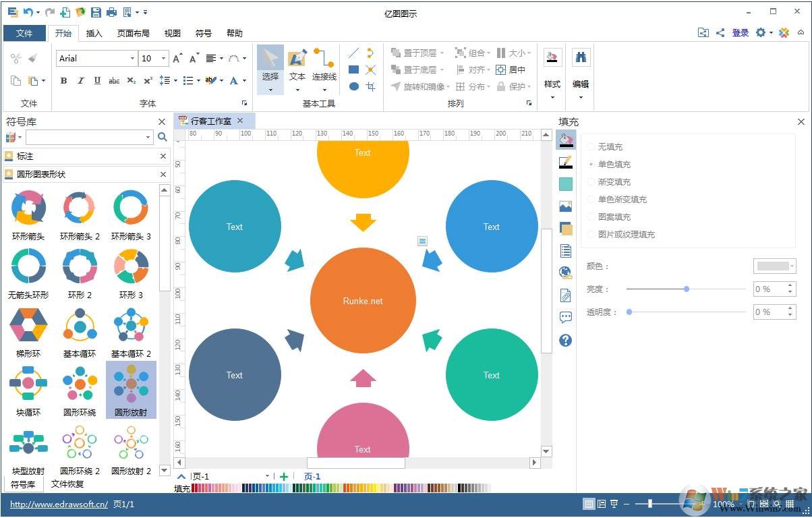Open the font size dropdown
Viewport: 812px width, 518px height.
(163, 58)
